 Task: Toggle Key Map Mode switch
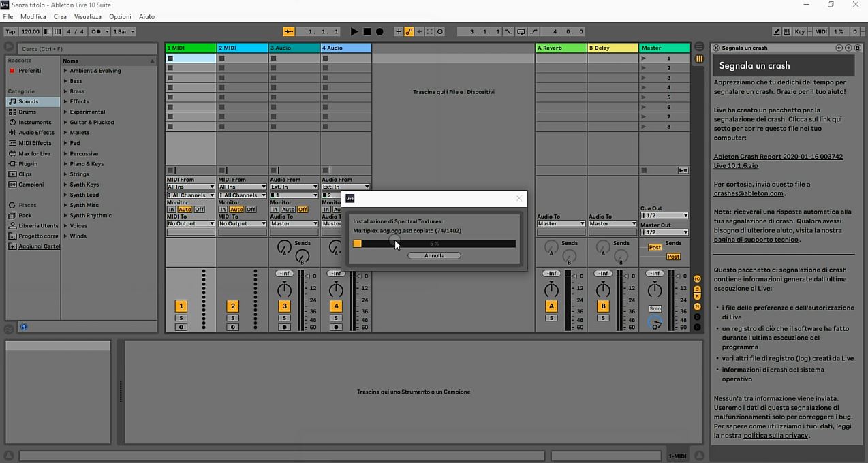[800, 31]
